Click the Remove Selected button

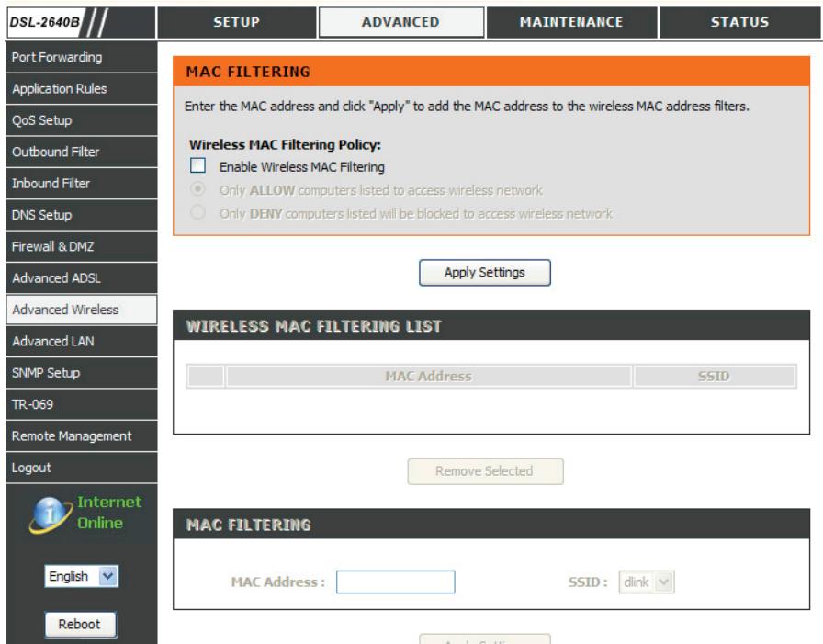click(485, 471)
